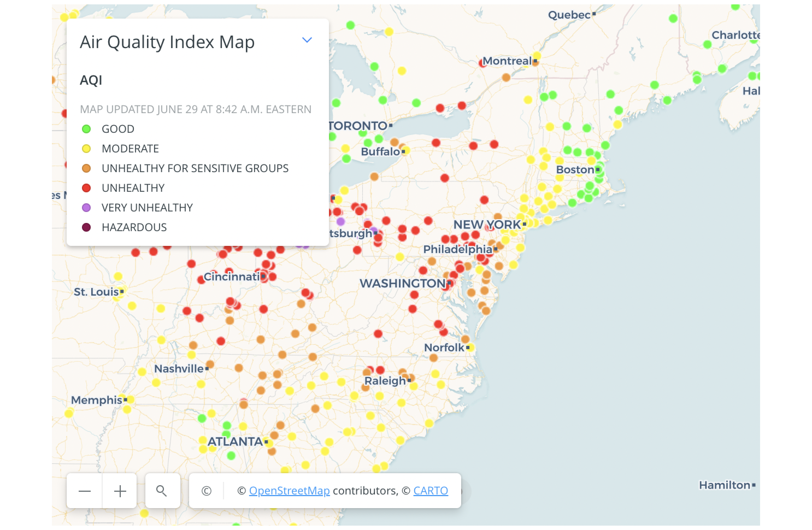Collapse the Air Quality Index Map panel
The width and height of the screenshot is (812, 530).
click(x=307, y=40)
